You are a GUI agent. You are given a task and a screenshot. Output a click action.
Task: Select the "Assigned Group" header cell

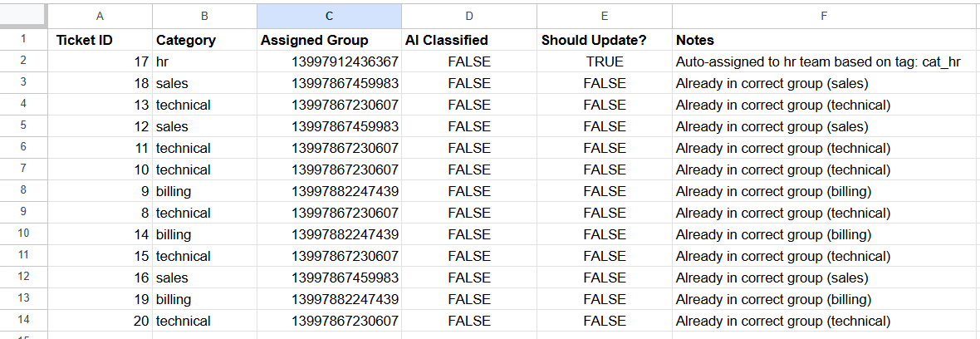coord(329,40)
